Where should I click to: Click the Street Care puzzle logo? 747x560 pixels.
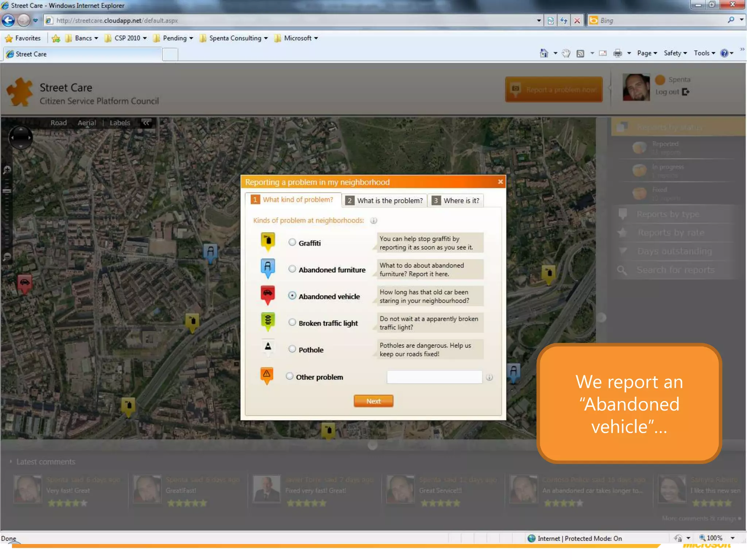pos(20,92)
